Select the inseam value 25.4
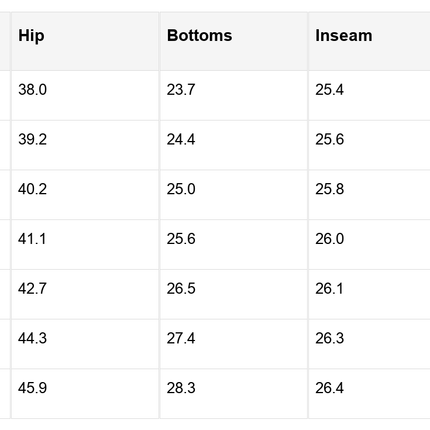The height and width of the screenshot is (430, 430). click(x=329, y=90)
